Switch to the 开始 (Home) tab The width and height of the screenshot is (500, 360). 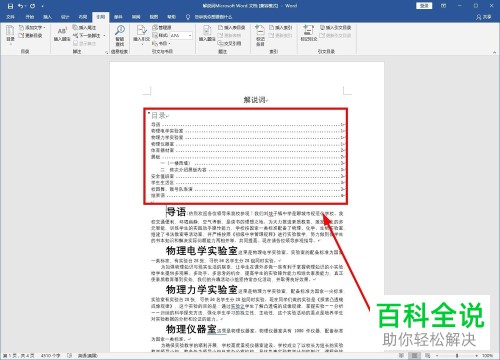(x=30, y=17)
